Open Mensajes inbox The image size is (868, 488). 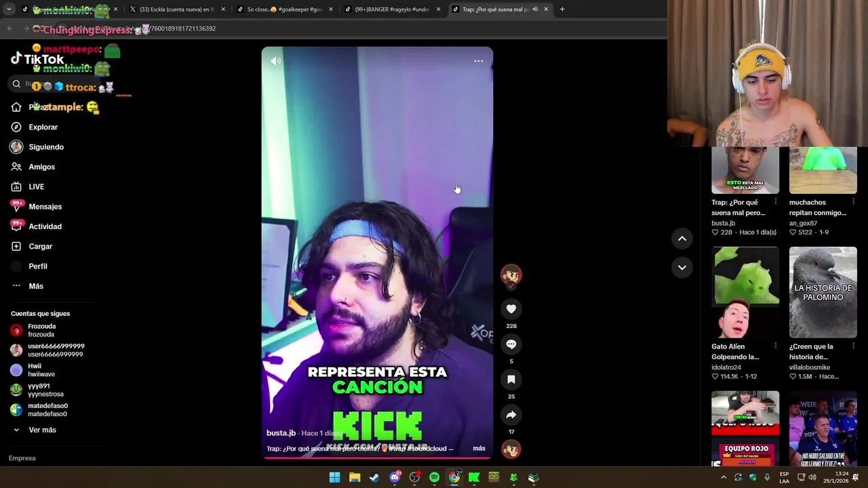[x=36, y=207]
